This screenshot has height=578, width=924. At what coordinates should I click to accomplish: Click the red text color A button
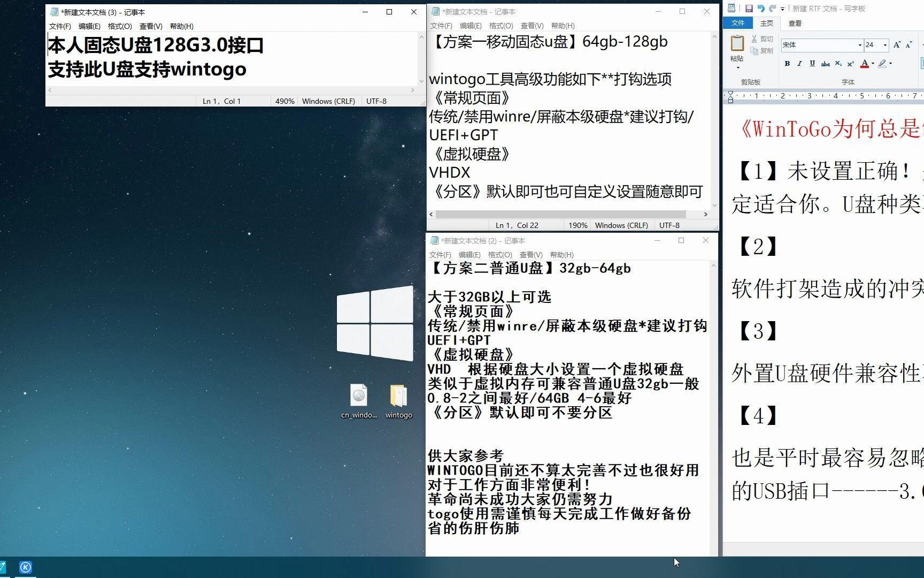click(865, 64)
